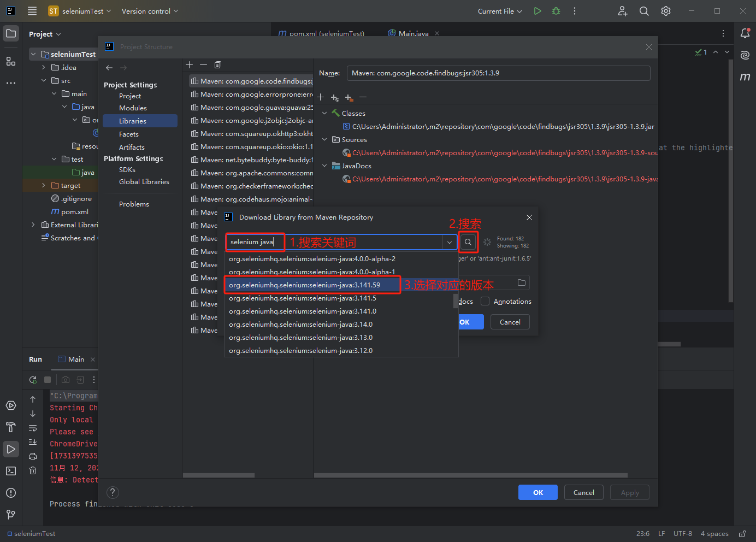Click the Maven search magnifier button
The height and width of the screenshot is (542, 756).
[x=468, y=242]
